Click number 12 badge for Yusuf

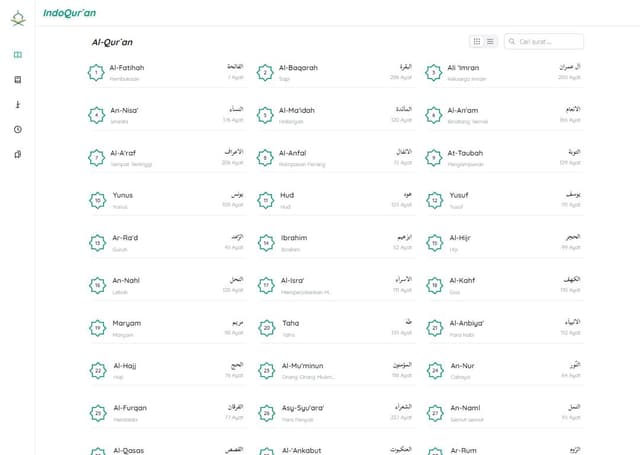(x=435, y=200)
